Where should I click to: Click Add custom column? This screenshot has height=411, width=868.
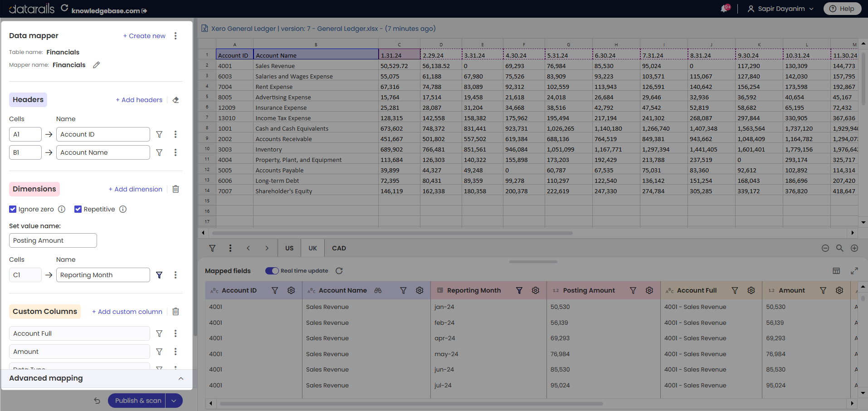pyautogui.click(x=127, y=312)
